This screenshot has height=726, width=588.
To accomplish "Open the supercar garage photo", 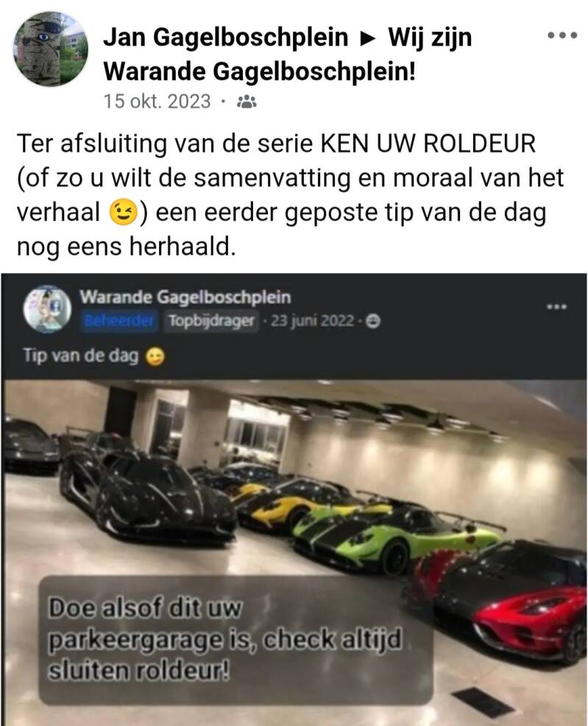I will [x=294, y=553].
